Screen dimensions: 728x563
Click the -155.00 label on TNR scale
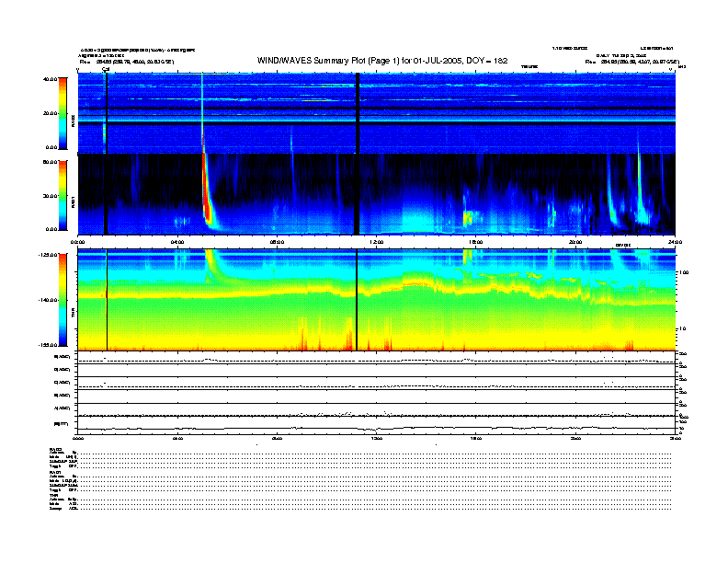pos(48,345)
